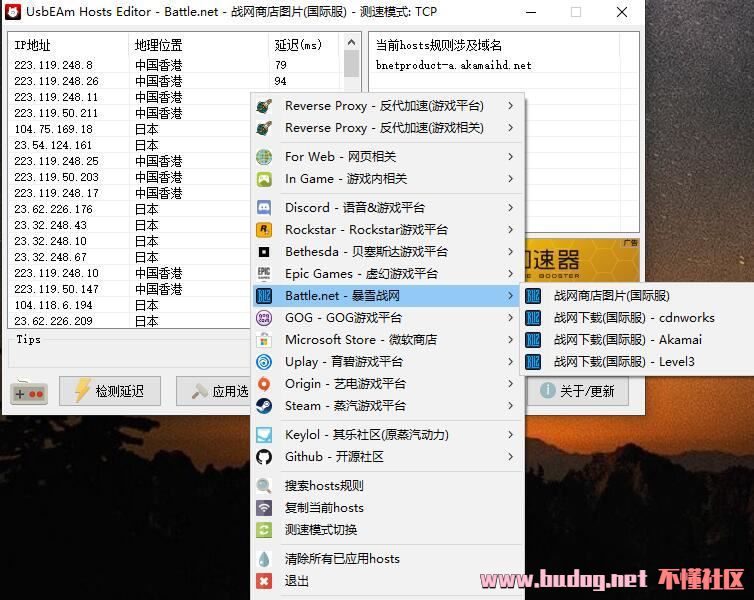Choose 战网商店图片(国际服) submenu item
The width and height of the screenshot is (754, 600).
[638, 296]
